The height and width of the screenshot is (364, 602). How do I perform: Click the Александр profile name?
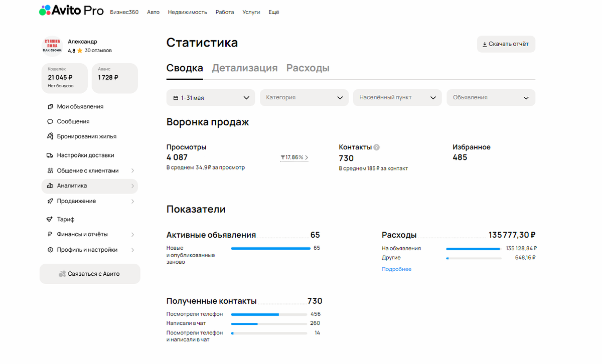[x=83, y=42]
